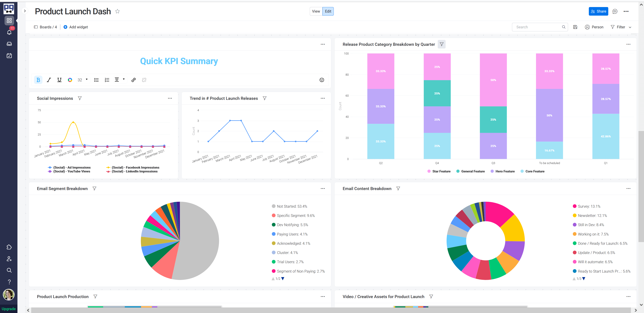Toggle the Release Product Category chart filter

[x=442, y=44]
